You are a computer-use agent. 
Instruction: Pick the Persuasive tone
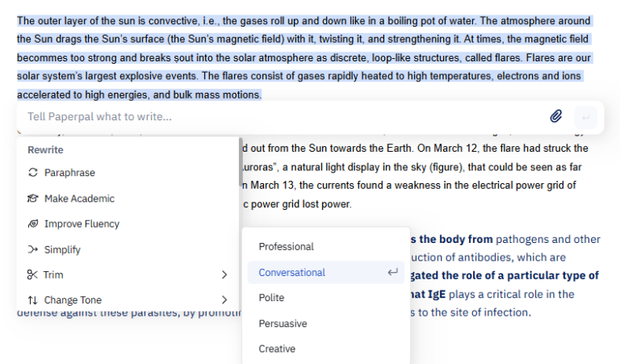click(x=326, y=324)
